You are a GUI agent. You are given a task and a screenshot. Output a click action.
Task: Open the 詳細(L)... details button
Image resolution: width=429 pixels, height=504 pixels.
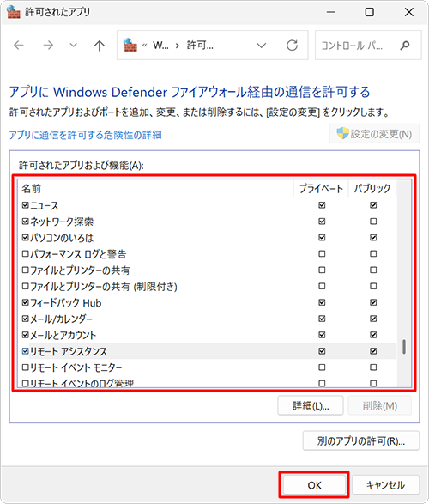[x=311, y=405]
